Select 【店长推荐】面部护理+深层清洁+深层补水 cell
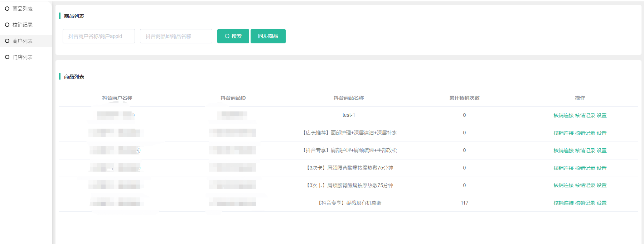This screenshot has width=644, height=244. (349, 133)
